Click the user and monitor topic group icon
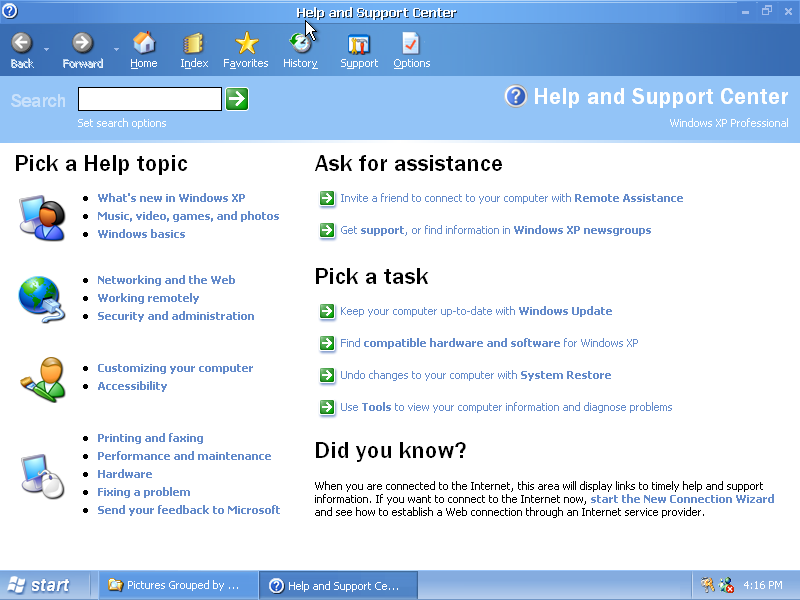 click(x=42, y=217)
